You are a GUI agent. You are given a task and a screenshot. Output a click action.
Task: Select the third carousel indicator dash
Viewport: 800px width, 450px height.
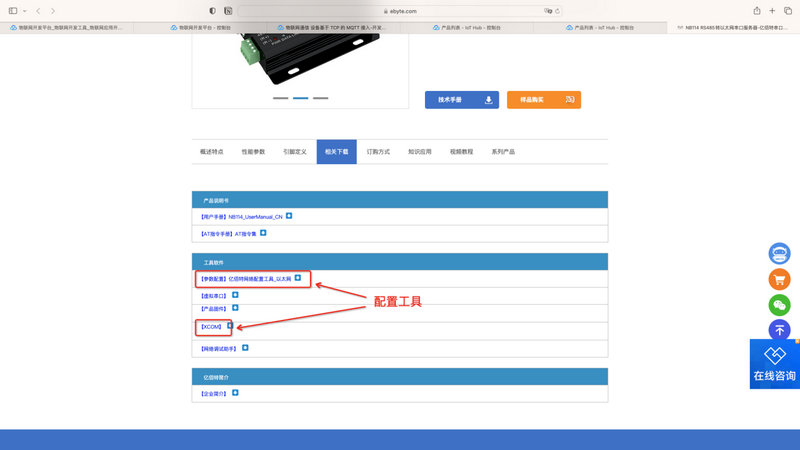(x=320, y=98)
